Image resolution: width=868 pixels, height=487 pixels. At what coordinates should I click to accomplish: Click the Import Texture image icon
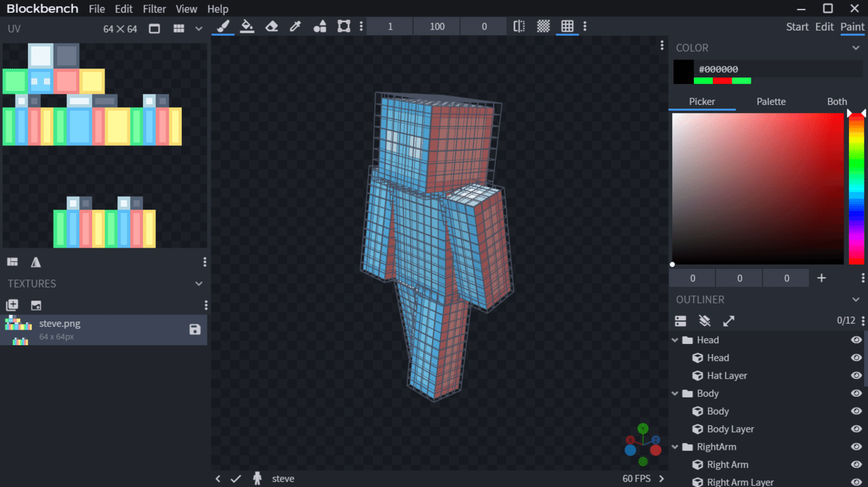coord(36,305)
